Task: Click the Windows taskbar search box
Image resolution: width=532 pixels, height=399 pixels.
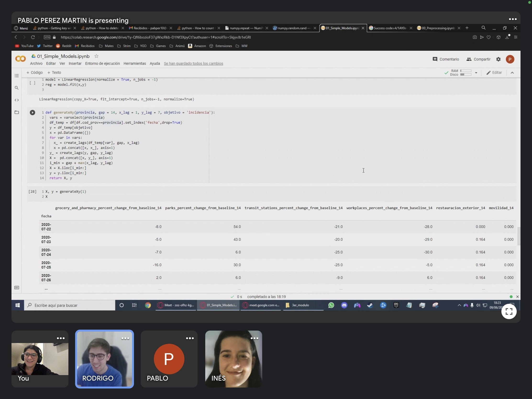Action: point(70,305)
